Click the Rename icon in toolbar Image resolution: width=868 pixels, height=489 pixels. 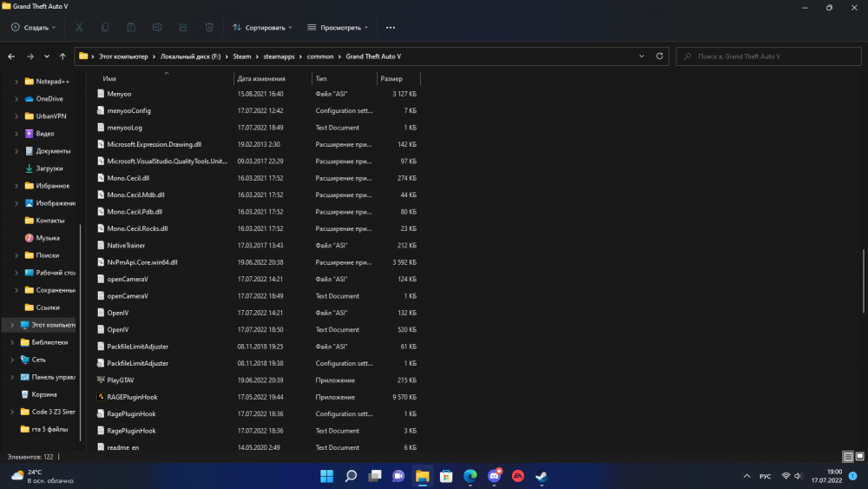[x=157, y=27]
